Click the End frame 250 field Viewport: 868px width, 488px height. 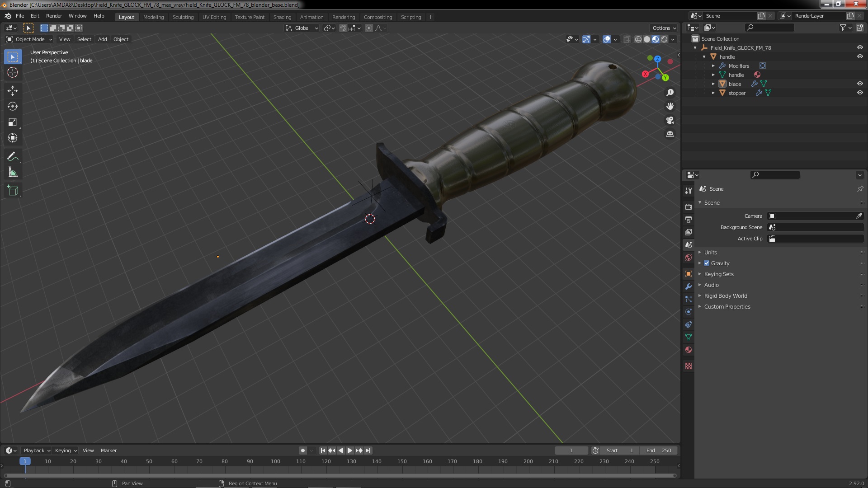(x=659, y=450)
